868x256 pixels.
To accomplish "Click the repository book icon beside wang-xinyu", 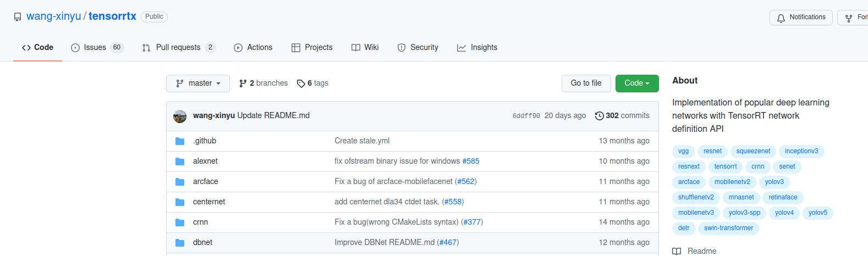I will click(18, 17).
